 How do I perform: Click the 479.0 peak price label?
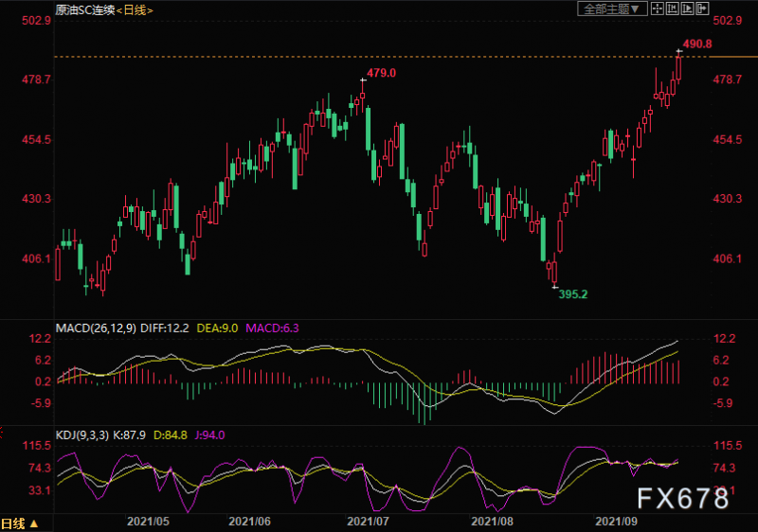click(381, 73)
